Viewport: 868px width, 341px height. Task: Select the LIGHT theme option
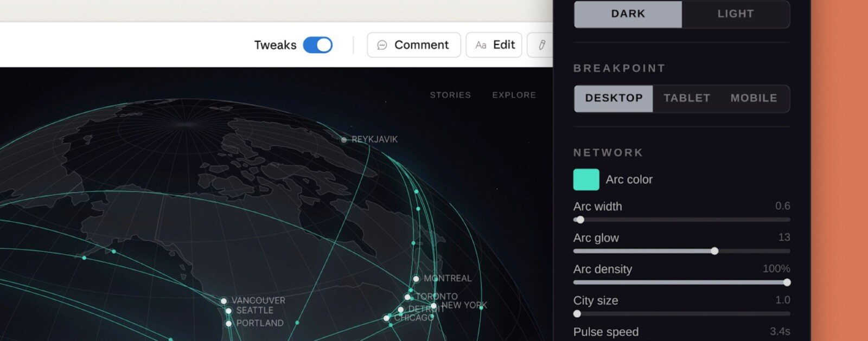(736, 14)
